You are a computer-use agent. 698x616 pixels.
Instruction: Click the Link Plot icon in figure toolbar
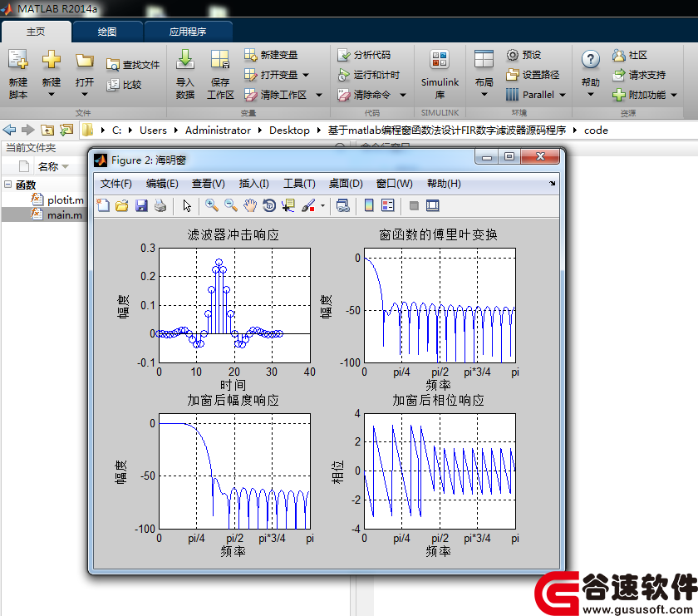tap(342, 205)
